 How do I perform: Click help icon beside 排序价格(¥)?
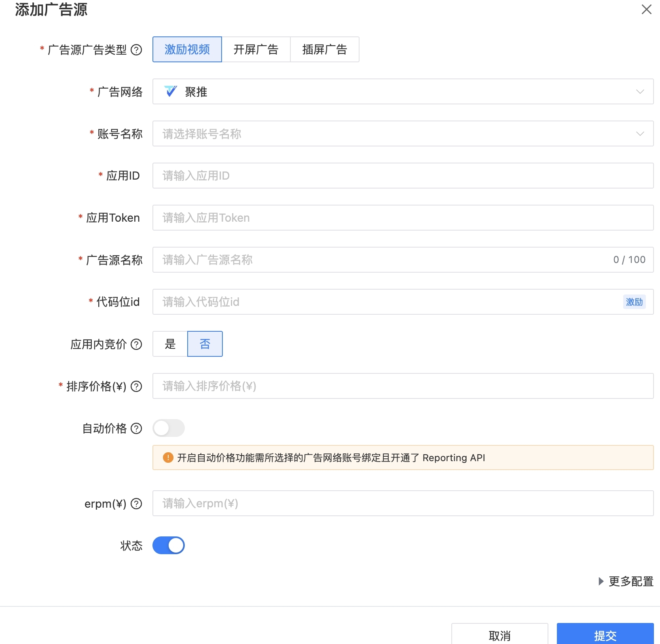[x=137, y=386]
